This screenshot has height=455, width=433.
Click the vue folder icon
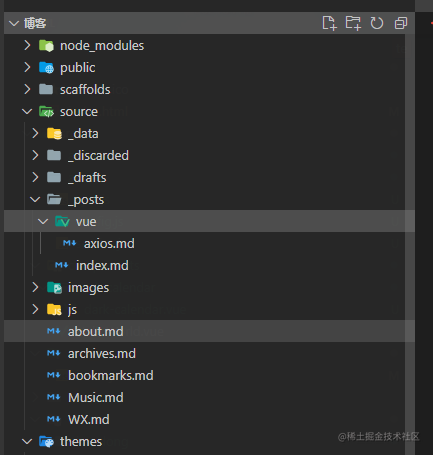[x=62, y=222]
